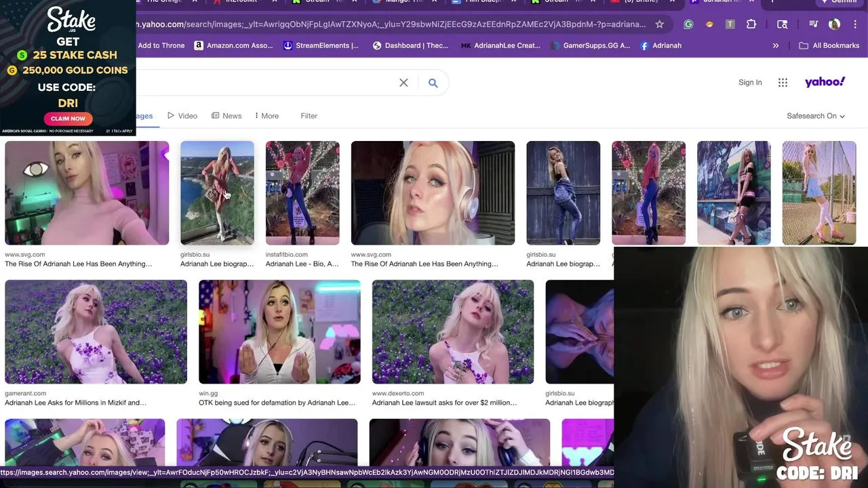Open the media controls music-note icon
This screenshot has height=488, width=868.
tap(813, 24)
